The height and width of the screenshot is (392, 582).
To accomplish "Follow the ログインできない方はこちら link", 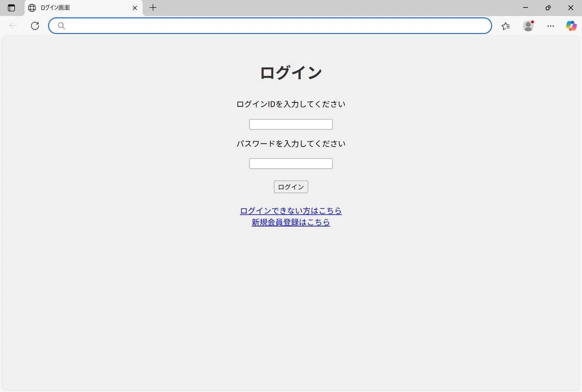I will pos(291,211).
